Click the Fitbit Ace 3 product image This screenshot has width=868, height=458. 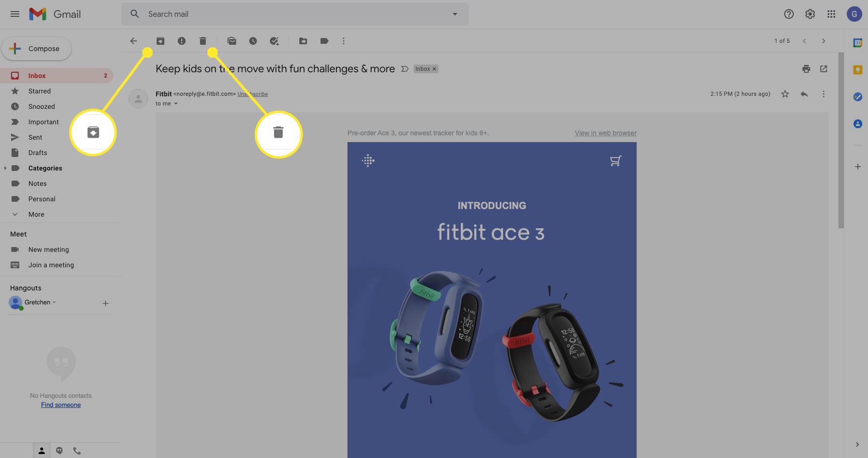492,344
